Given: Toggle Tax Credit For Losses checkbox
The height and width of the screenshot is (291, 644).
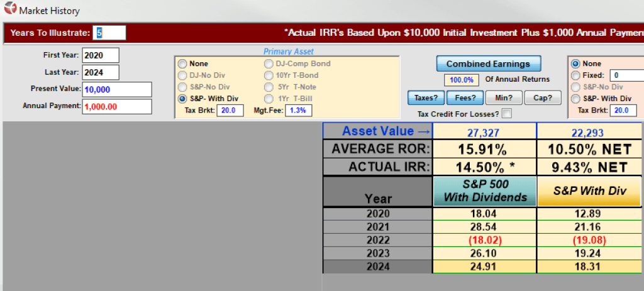Looking at the screenshot, I should 508,114.
